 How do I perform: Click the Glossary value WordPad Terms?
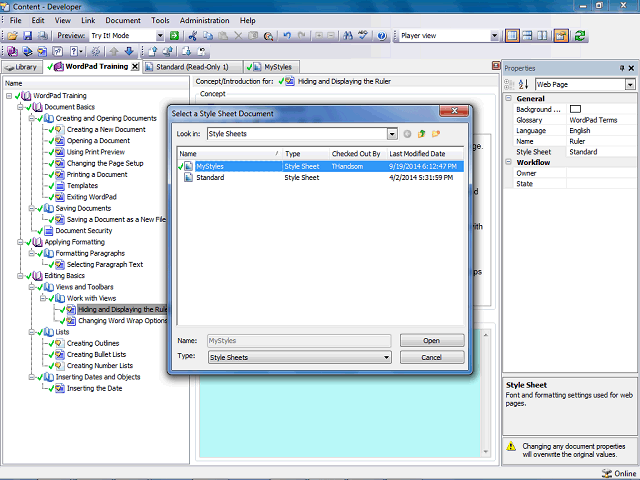click(593, 120)
